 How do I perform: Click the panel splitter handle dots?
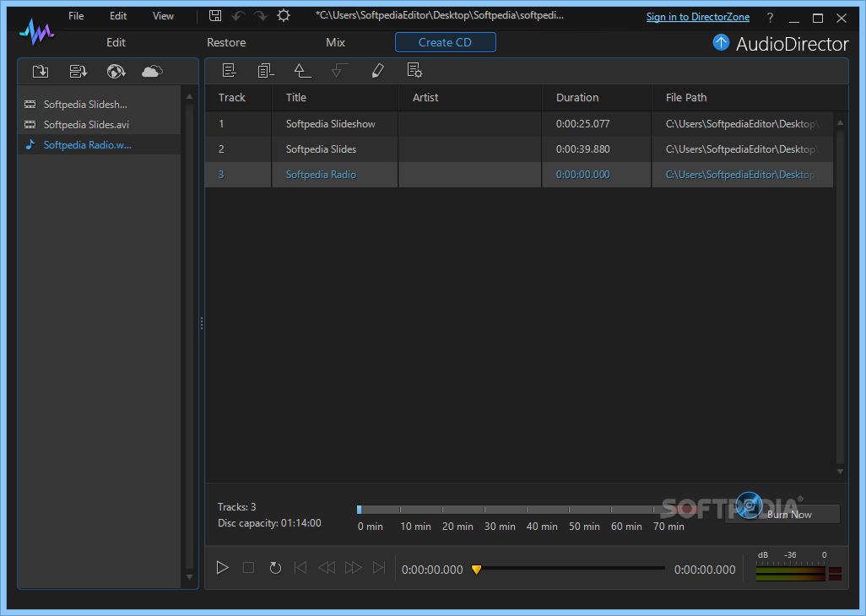click(202, 323)
